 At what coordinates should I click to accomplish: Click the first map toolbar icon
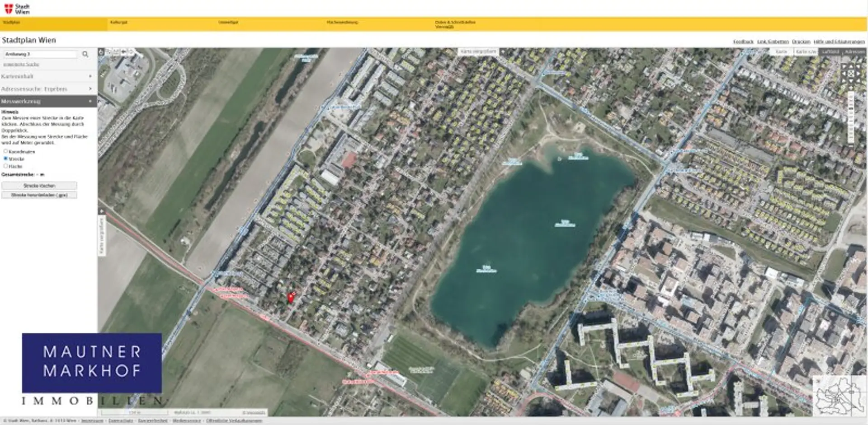click(101, 52)
